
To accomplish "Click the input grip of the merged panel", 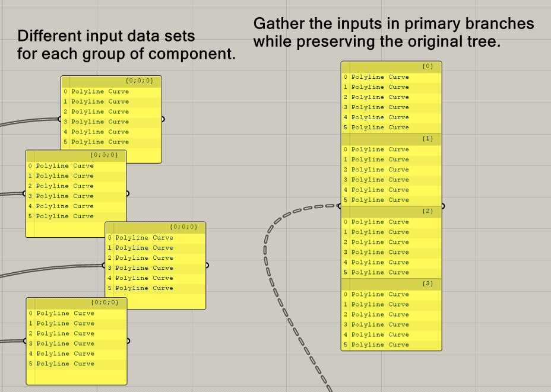I will point(340,206).
